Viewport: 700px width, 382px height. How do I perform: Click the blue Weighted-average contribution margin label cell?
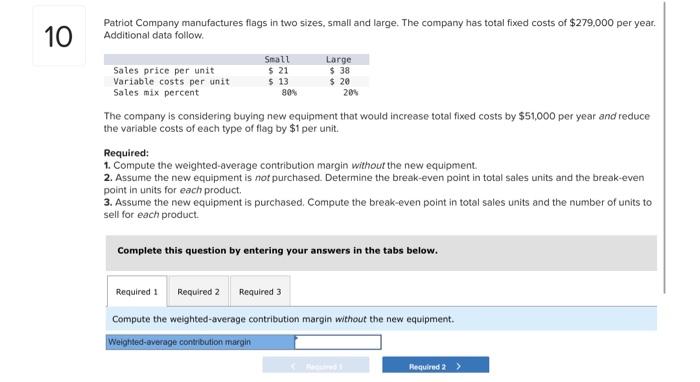[200, 342]
